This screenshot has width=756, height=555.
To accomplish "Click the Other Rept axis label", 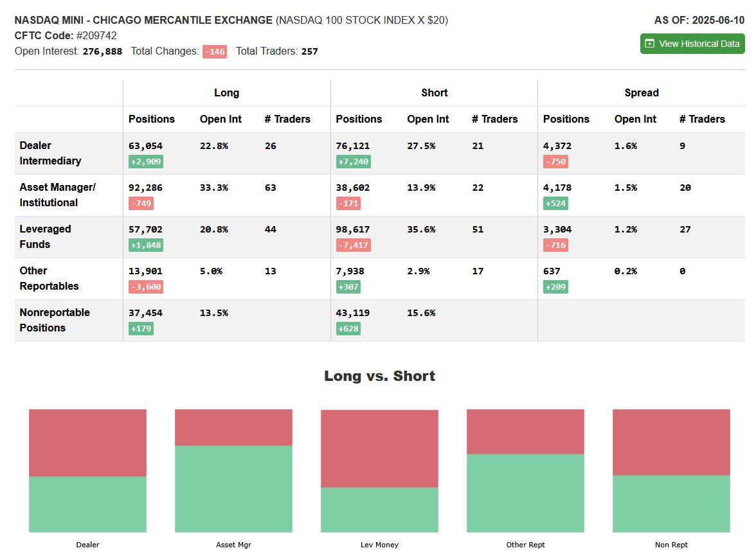I will point(526,545).
